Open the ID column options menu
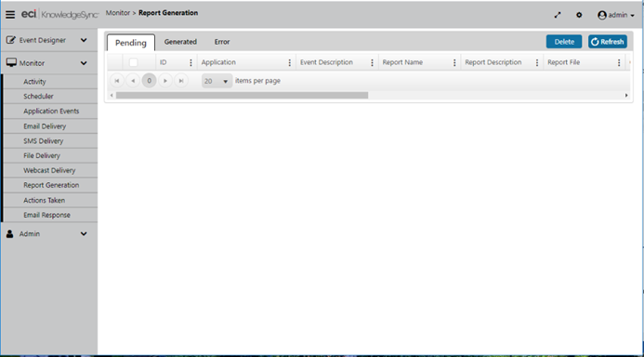The image size is (644, 357). 191,62
